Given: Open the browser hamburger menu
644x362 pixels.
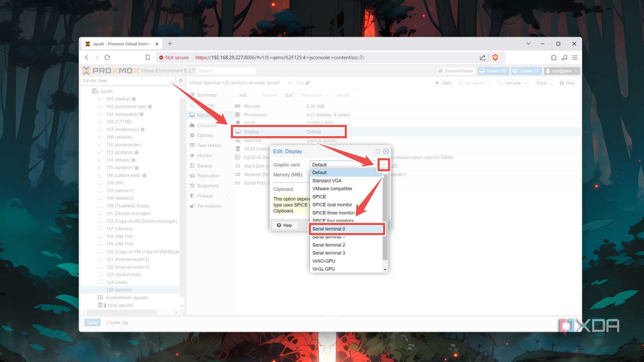Looking at the screenshot, I should [x=575, y=57].
